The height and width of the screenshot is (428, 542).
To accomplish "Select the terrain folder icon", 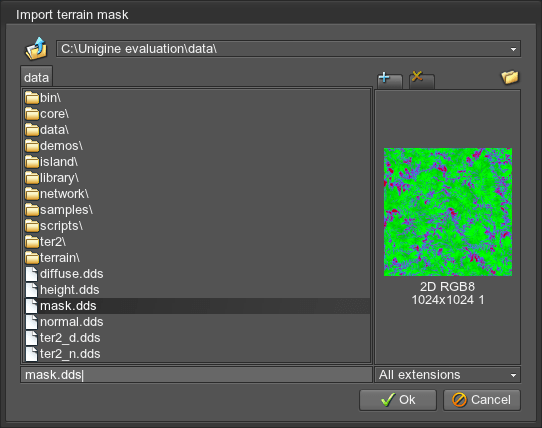I will [32, 258].
